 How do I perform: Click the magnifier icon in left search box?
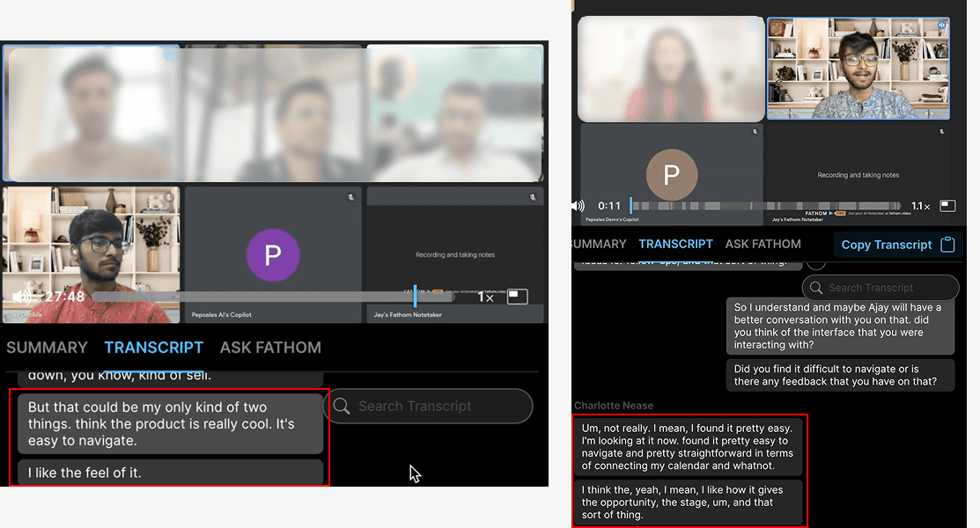pos(342,407)
